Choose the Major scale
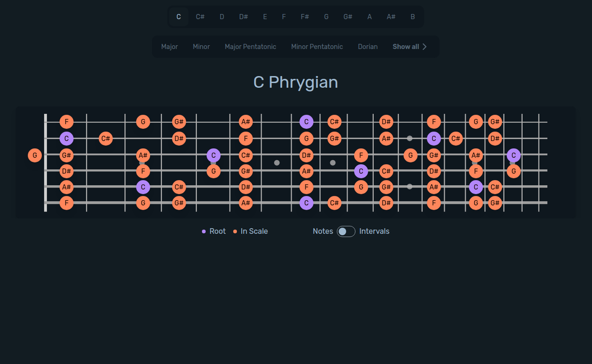The width and height of the screenshot is (592, 364). [169, 46]
